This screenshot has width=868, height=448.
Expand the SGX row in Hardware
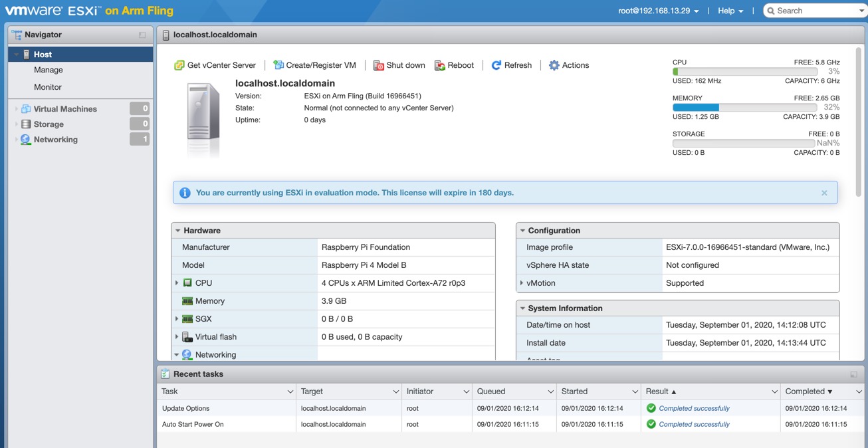pos(177,319)
